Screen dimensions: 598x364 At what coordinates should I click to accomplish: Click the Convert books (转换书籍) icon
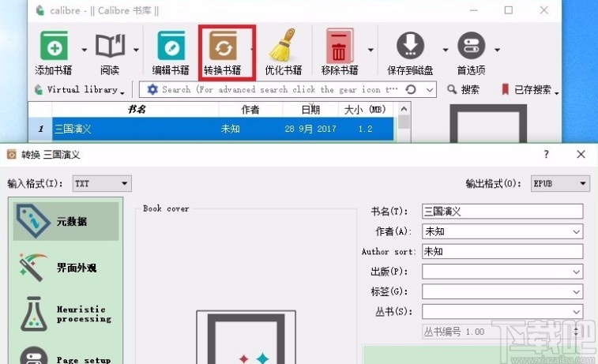pyautogui.click(x=223, y=45)
